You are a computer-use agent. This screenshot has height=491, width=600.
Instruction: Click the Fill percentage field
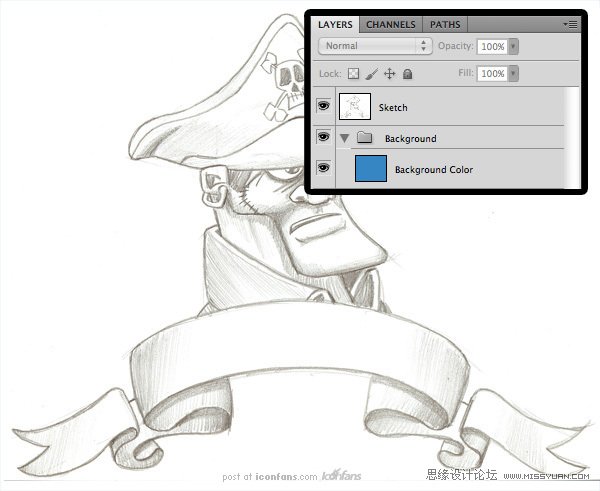point(492,74)
